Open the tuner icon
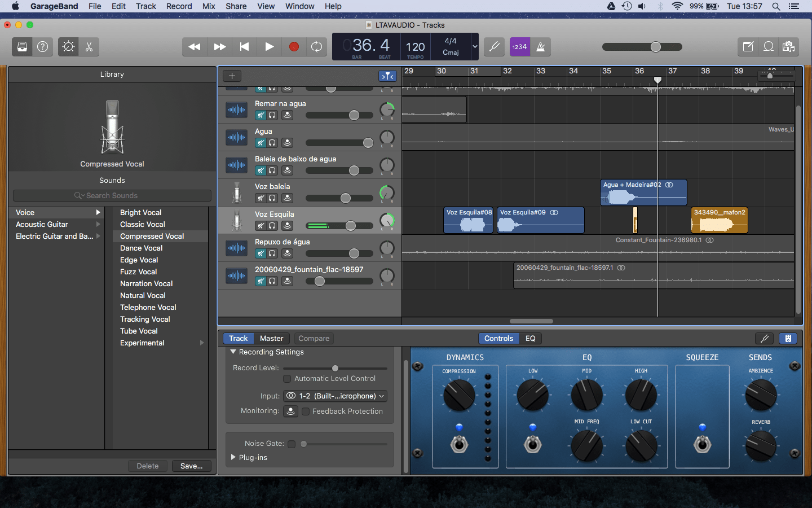812x508 pixels. tap(495, 47)
